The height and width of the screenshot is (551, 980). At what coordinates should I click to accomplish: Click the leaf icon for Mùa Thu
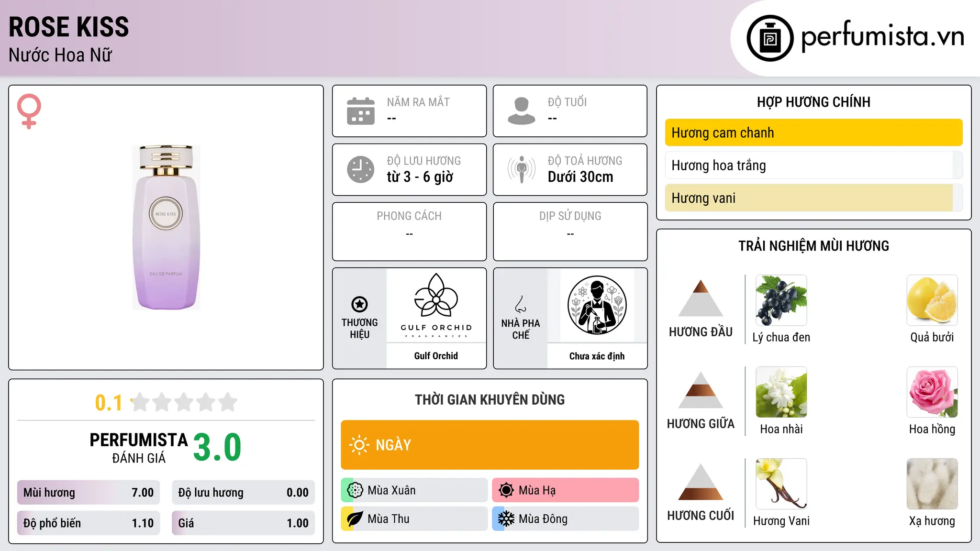(x=355, y=519)
